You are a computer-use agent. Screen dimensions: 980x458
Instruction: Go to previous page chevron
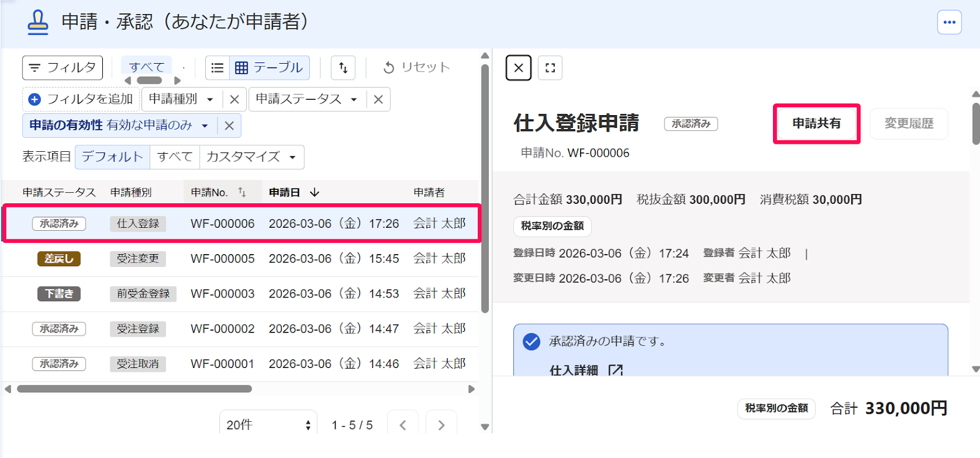pos(402,424)
